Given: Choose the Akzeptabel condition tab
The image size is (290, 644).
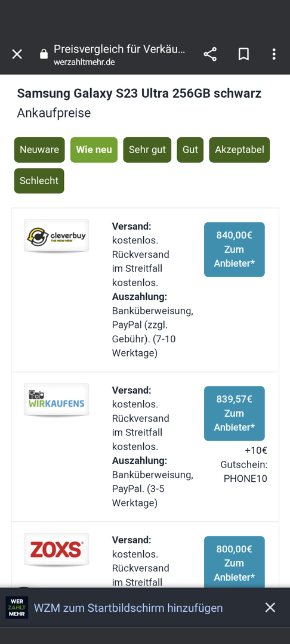Looking at the screenshot, I should [x=239, y=150].
